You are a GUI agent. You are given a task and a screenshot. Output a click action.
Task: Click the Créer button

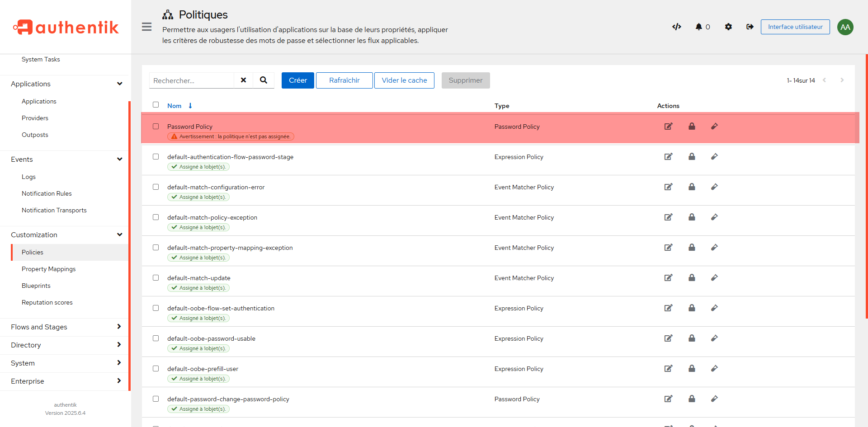297,80
